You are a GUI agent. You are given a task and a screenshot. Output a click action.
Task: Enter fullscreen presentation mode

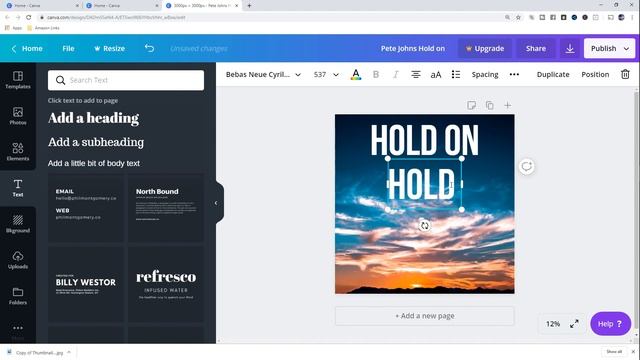[574, 324]
